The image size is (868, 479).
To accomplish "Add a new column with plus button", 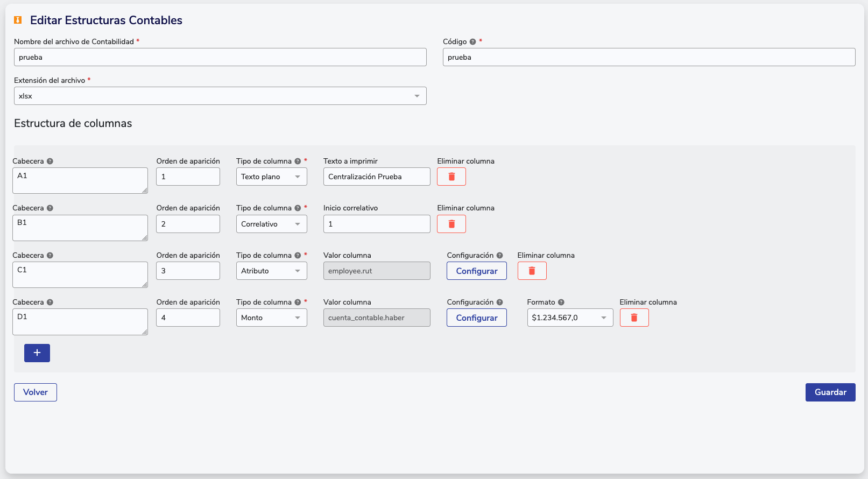I will point(37,353).
